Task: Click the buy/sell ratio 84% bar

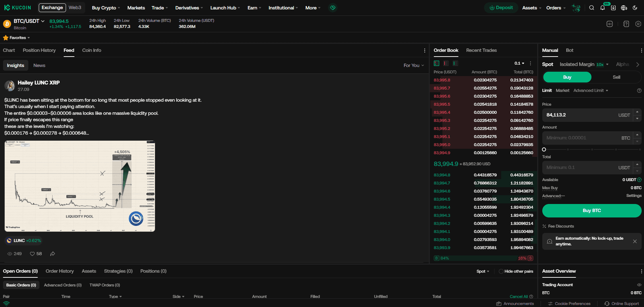Action: pyautogui.click(x=483, y=258)
